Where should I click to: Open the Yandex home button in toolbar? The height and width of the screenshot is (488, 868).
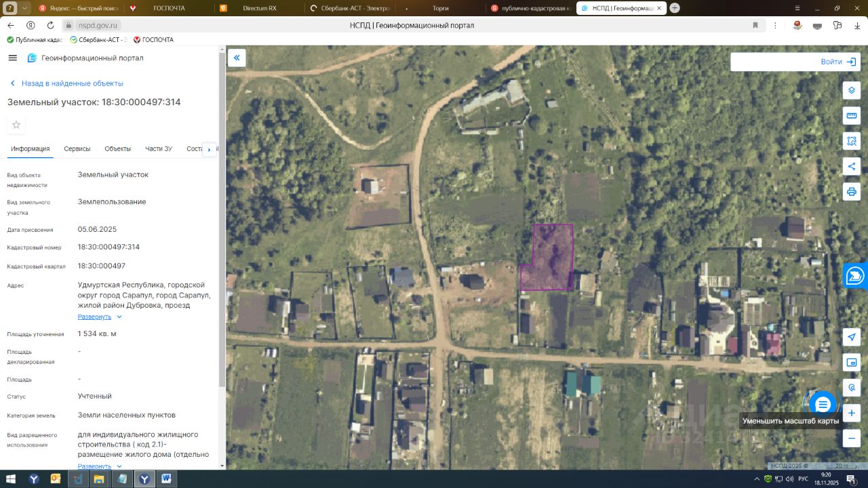31,25
